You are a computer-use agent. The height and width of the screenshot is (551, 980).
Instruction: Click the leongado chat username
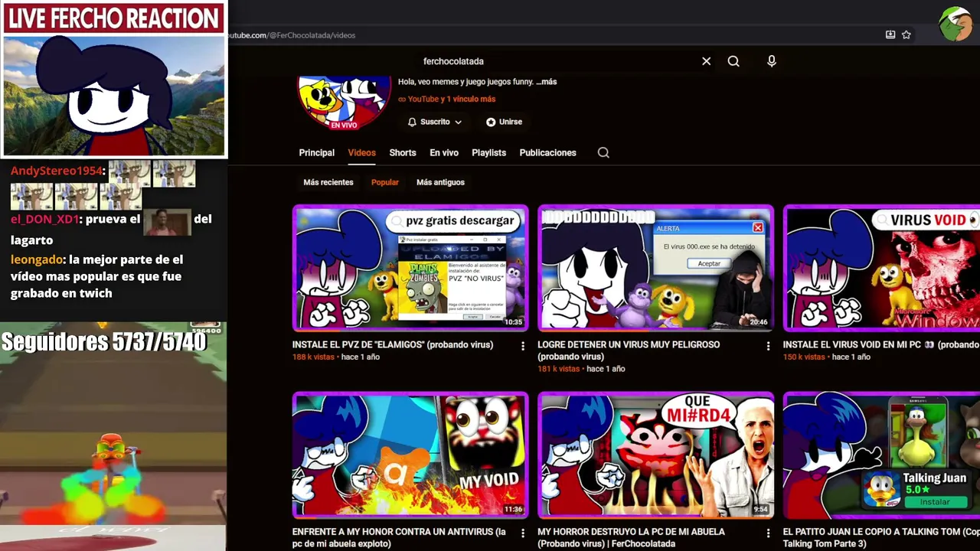[x=37, y=259]
